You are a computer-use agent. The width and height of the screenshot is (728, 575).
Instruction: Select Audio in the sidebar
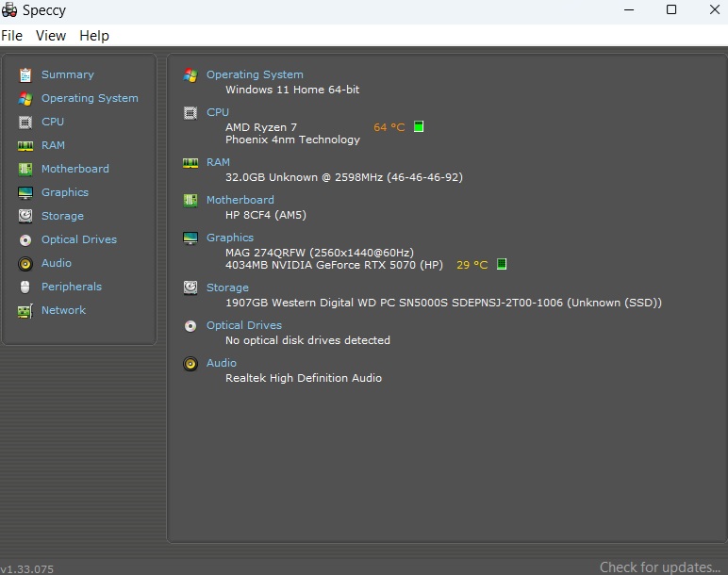(x=57, y=263)
